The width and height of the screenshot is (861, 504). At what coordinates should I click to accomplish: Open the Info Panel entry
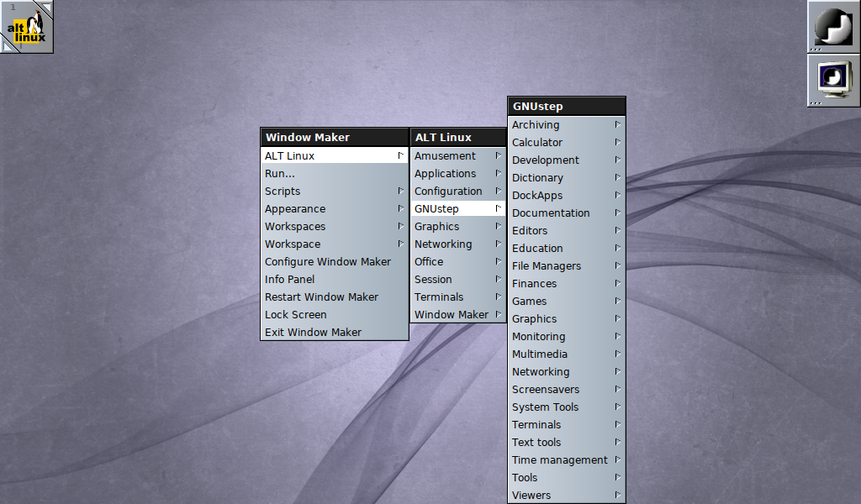pos(335,279)
